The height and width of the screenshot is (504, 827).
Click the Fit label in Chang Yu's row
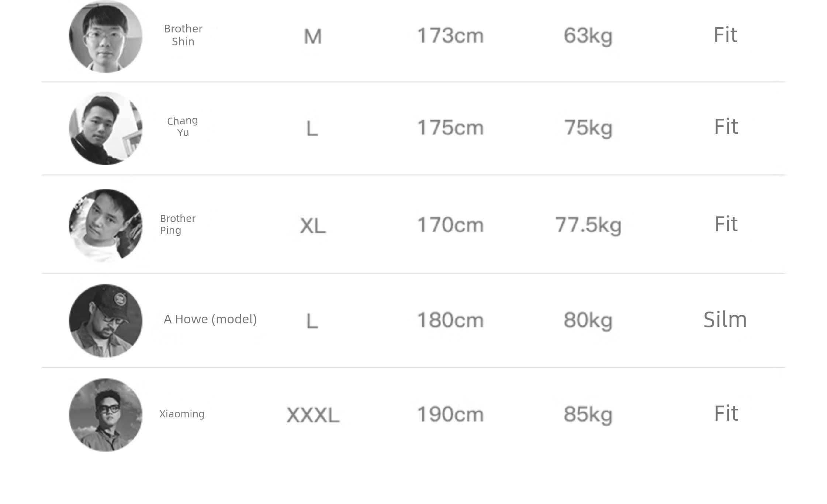coord(726,127)
